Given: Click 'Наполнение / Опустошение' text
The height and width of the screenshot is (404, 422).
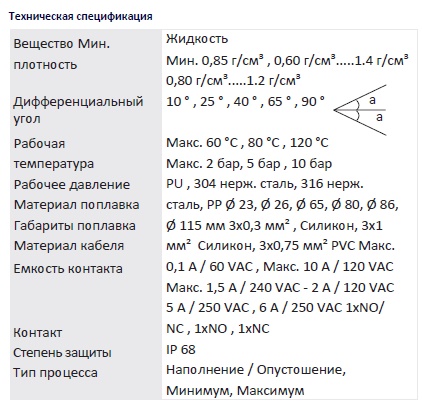Looking at the screenshot, I should pyautogui.click(x=254, y=370).
